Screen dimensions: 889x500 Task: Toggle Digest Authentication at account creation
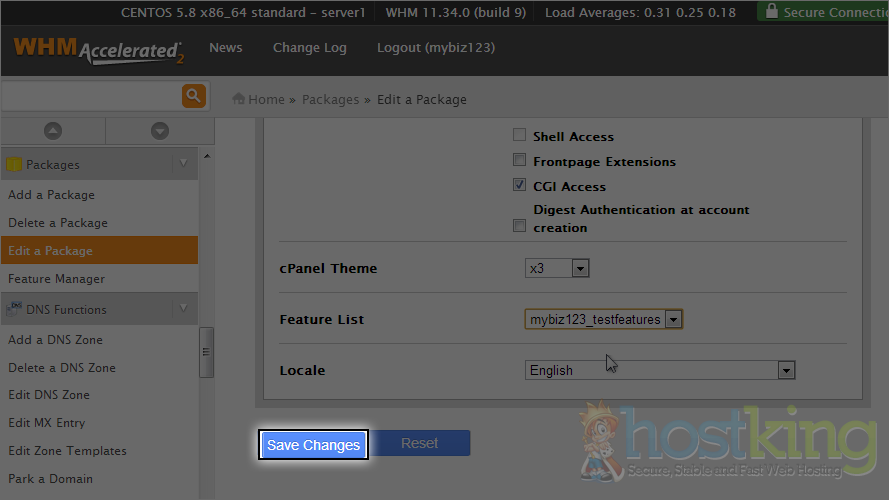pos(519,226)
